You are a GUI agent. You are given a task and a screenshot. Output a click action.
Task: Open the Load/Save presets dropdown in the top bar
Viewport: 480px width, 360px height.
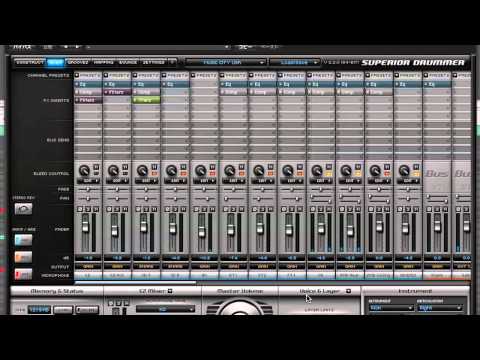(x=295, y=62)
